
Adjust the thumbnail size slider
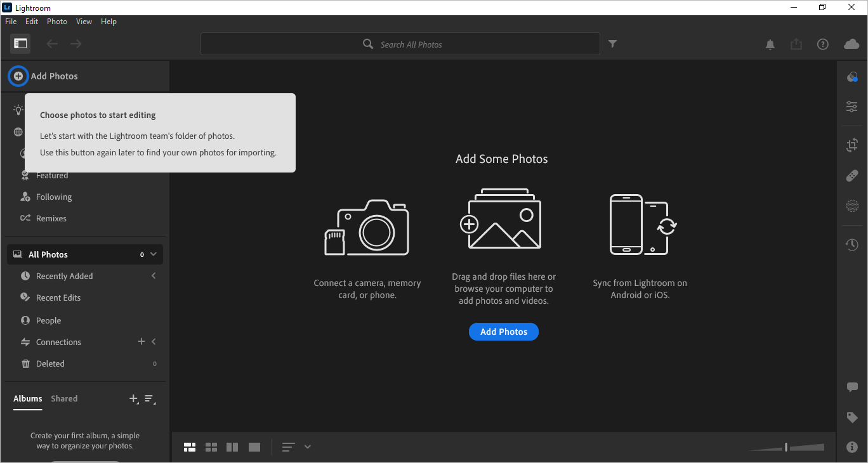click(786, 447)
